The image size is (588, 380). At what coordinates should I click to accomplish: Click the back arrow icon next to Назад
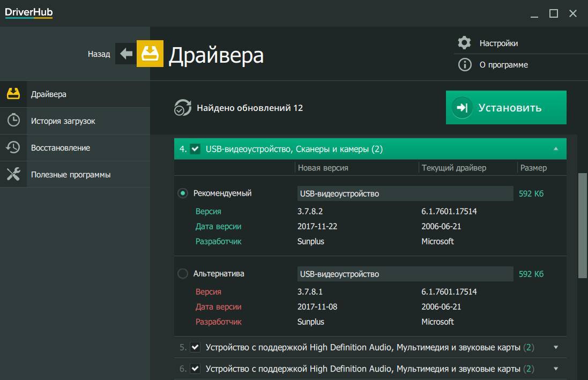click(x=126, y=54)
